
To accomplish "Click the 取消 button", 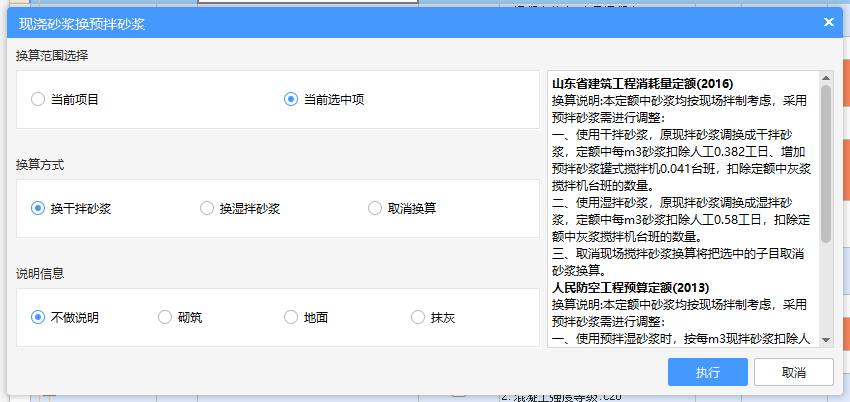I will point(794,372).
